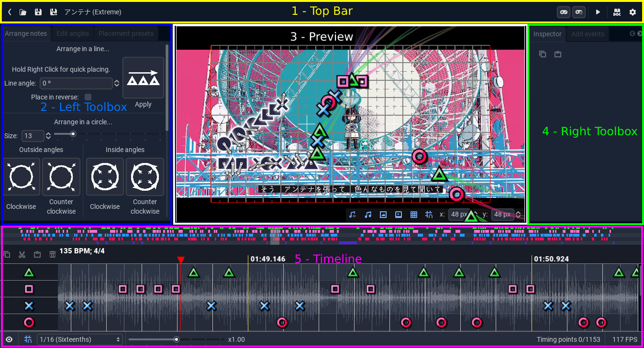Screen dimensions: 644x348
Task: Open a chart with the folder icon
Action: click(x=22, y=12)
